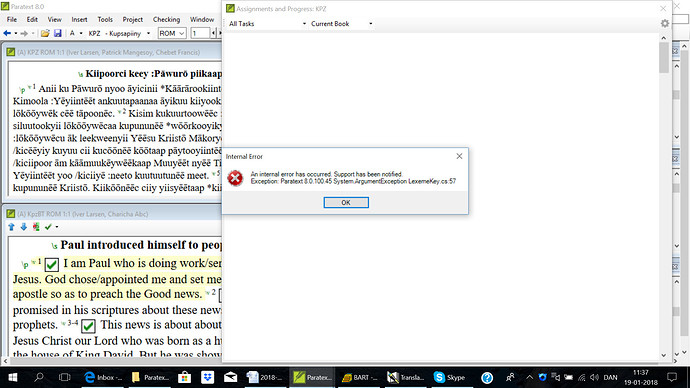Click the red-green status icon in KpzBT toolbar
The image size is (690, 388).
[x=36, y=227]
